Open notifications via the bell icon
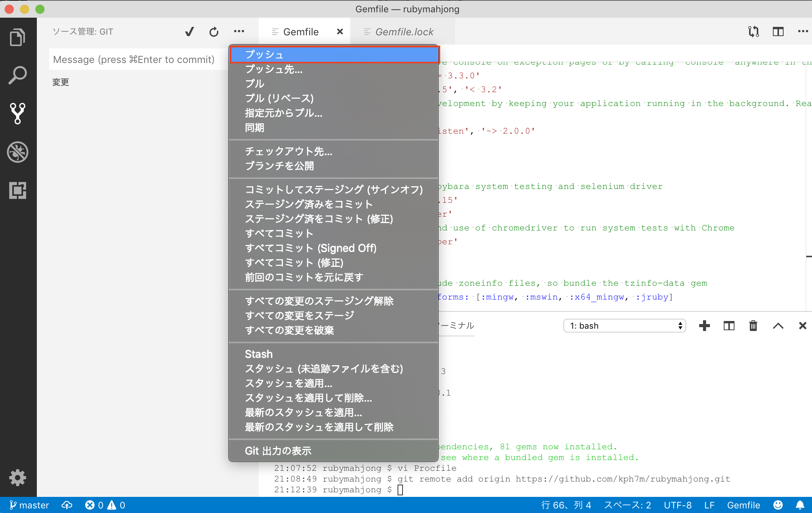 pos(800,505)
